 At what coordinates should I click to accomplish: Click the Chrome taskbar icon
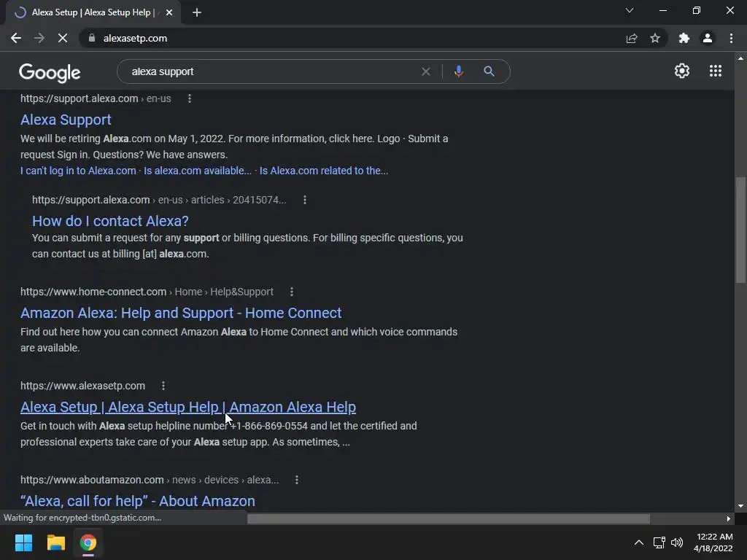[88, 542]
